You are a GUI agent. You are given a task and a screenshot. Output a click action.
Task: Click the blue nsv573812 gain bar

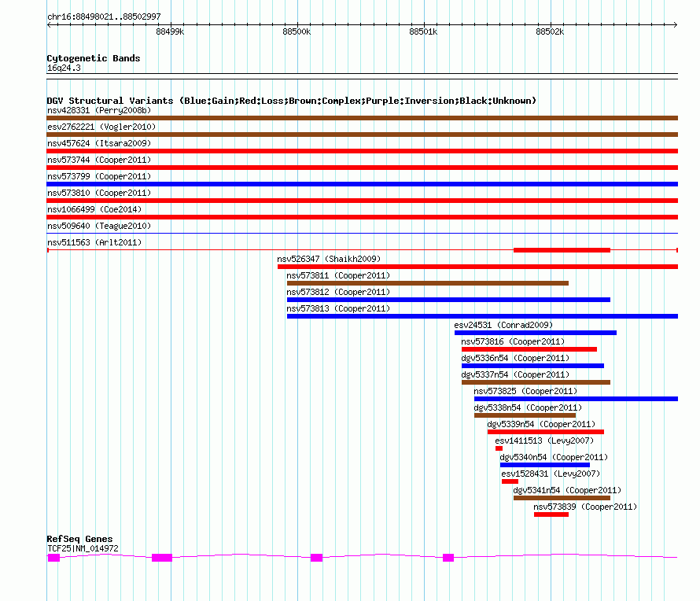pos(448,300)
